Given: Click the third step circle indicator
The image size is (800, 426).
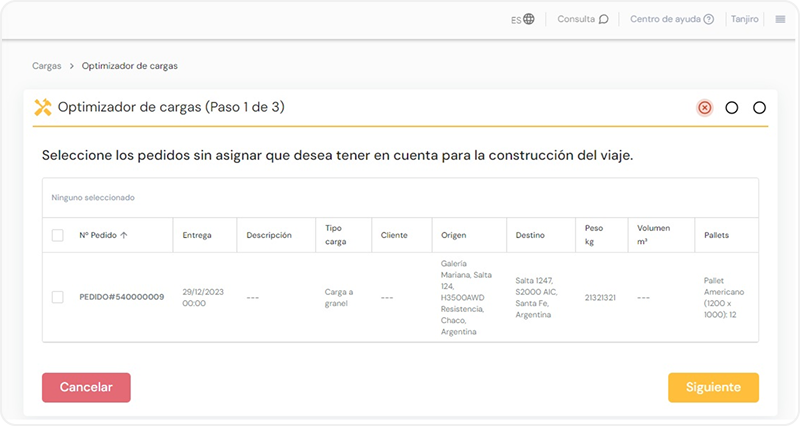Looking at the screenshot, I should point(759,108).
